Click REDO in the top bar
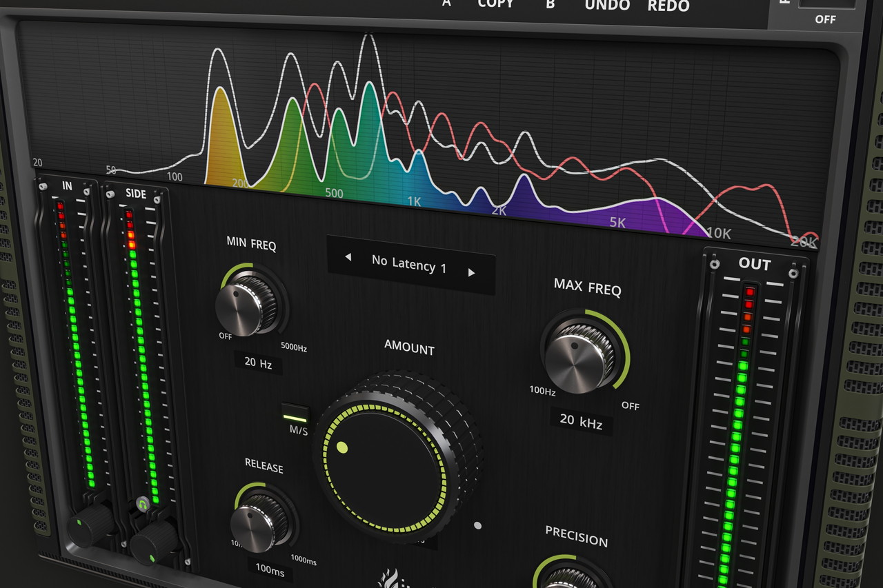Screen dimensions: 883x588 point(668,7)
